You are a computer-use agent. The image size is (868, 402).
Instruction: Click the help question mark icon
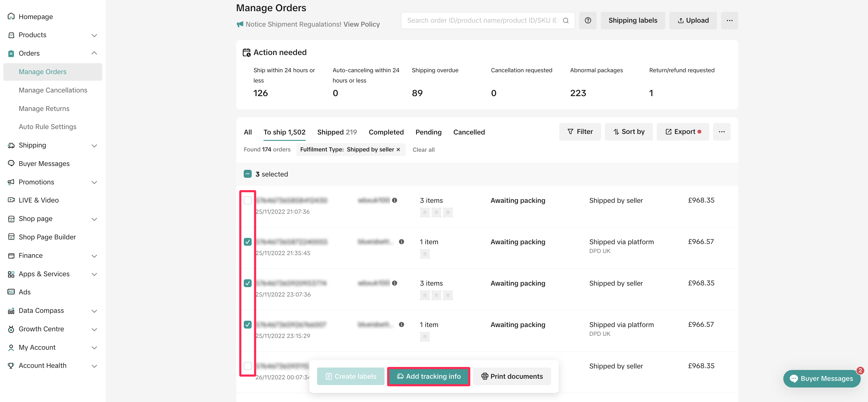point(588,21)
